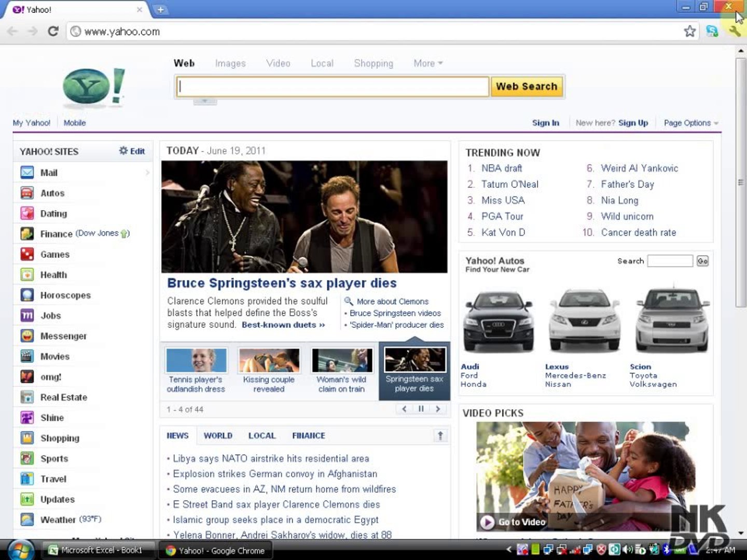Click the Best-known duets link
Image resolution: width=747 pixels, height=560 pixels.
[x=283, y=325]
